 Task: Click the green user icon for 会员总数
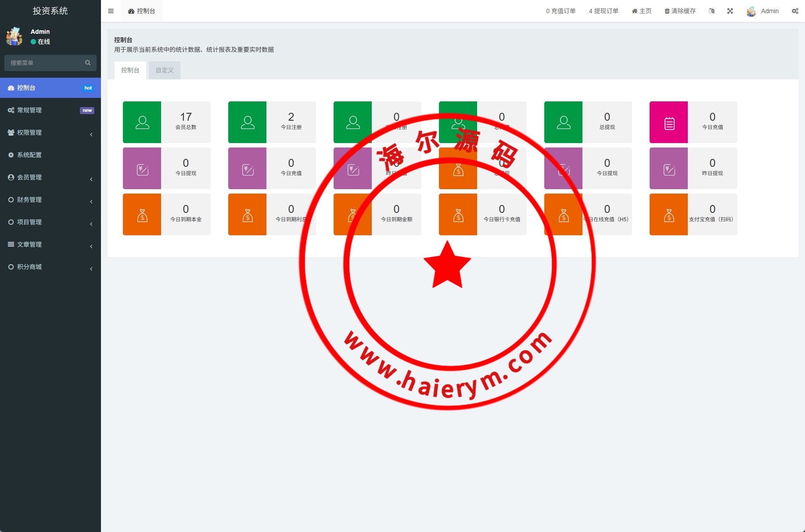[x=142, y=122]
